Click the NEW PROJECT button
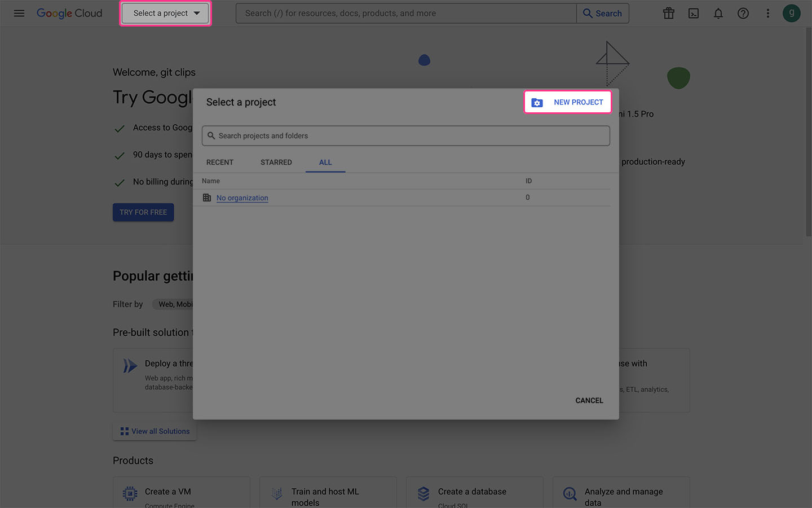This screenshot has width=812, height=508. click(567, 102)
